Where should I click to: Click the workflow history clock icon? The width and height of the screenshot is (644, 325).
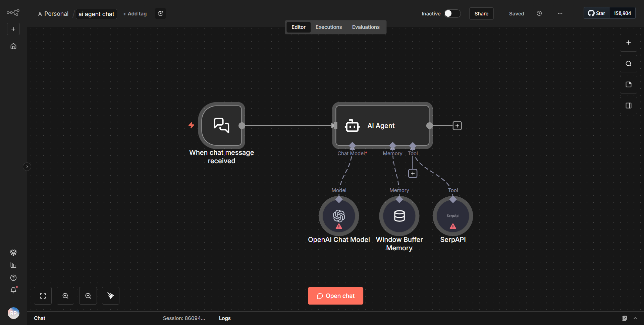(539, 13)
